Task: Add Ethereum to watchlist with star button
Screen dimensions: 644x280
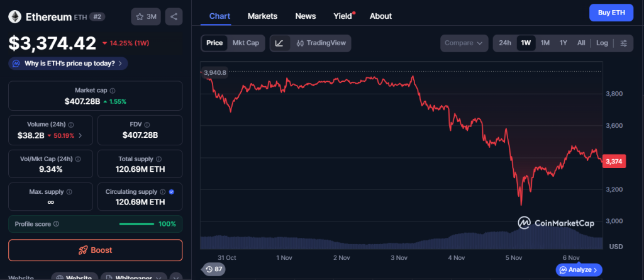Action: tap(146, 16)
